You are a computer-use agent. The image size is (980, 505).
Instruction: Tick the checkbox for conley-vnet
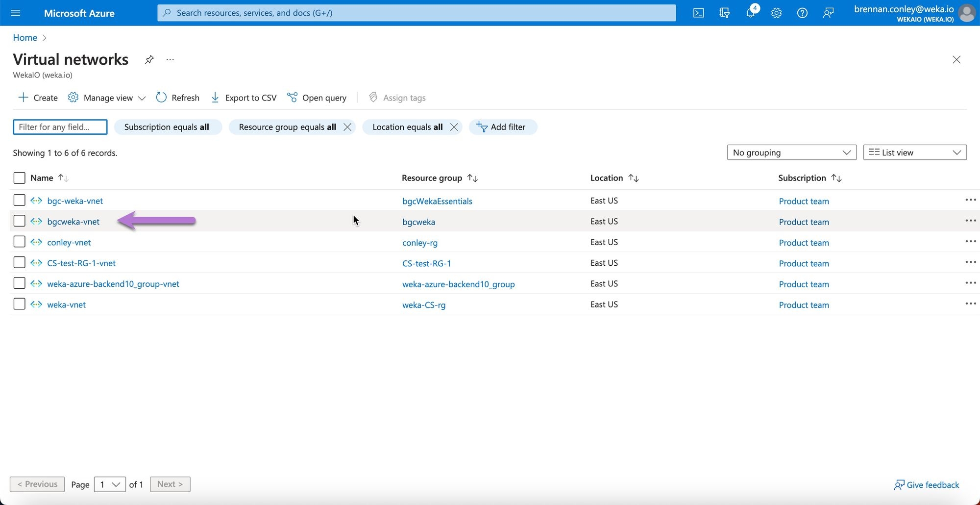click(19, 242)
